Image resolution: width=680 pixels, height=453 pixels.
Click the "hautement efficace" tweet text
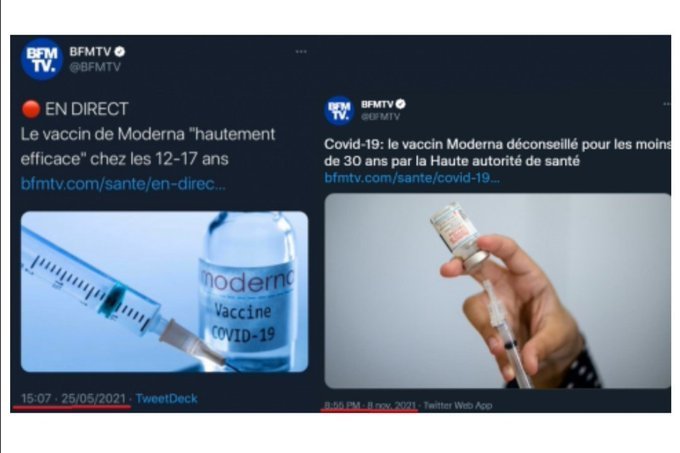point(148,147)
